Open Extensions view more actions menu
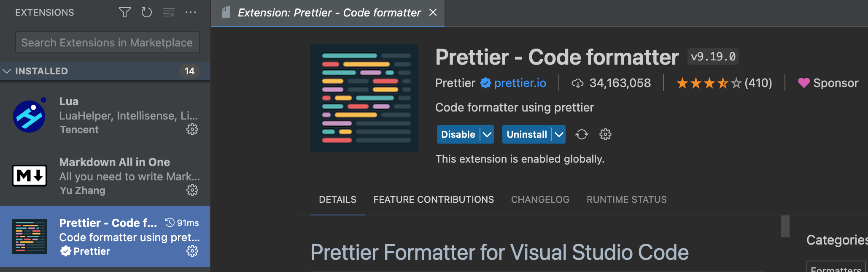 coord(191,12)
